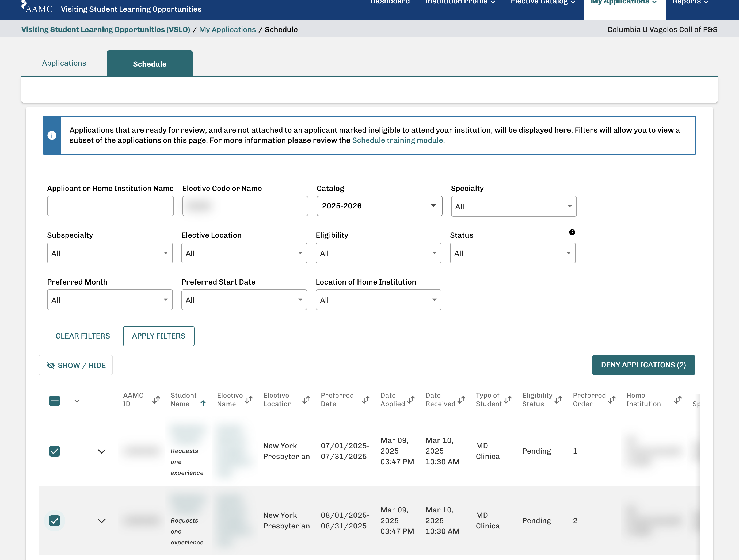Sort by Date Applied column arrows

coord(411,400)
